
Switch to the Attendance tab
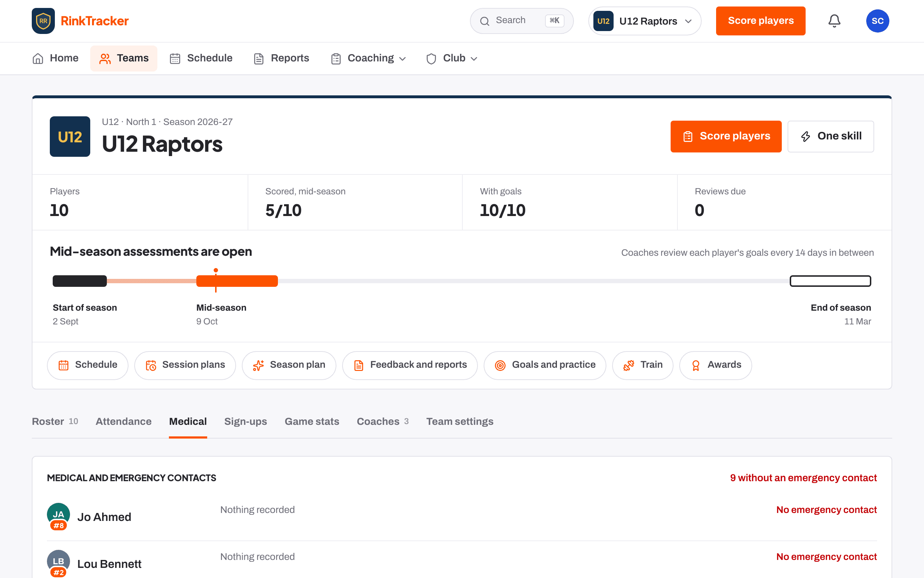(123, 421)
